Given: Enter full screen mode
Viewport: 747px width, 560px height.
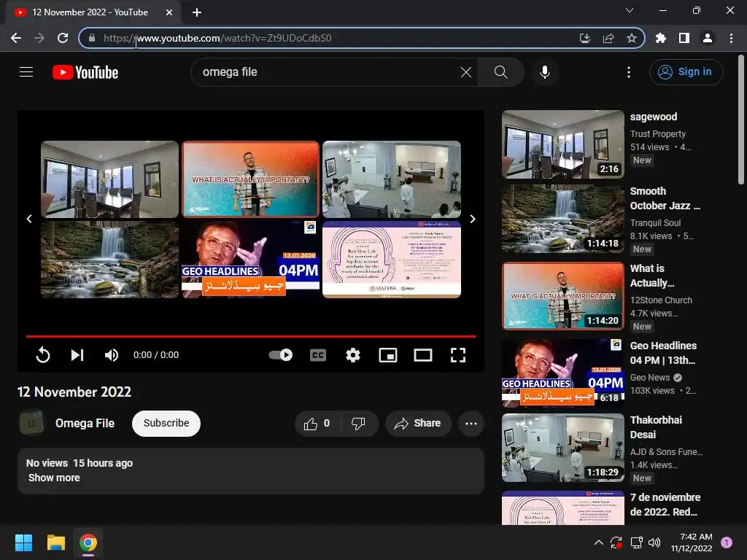Looking at the screenshot, I should 458,355.
